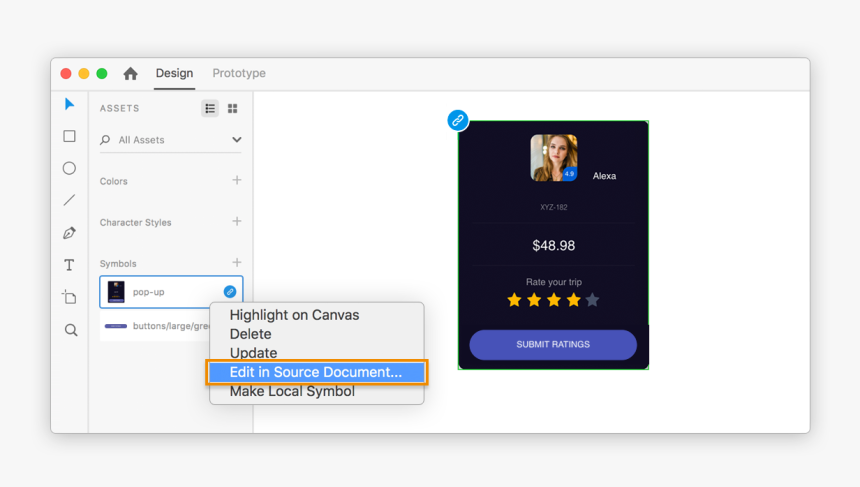
Task: Switch assets to list view
Action: pyautogui.click(x=210, y=109)
